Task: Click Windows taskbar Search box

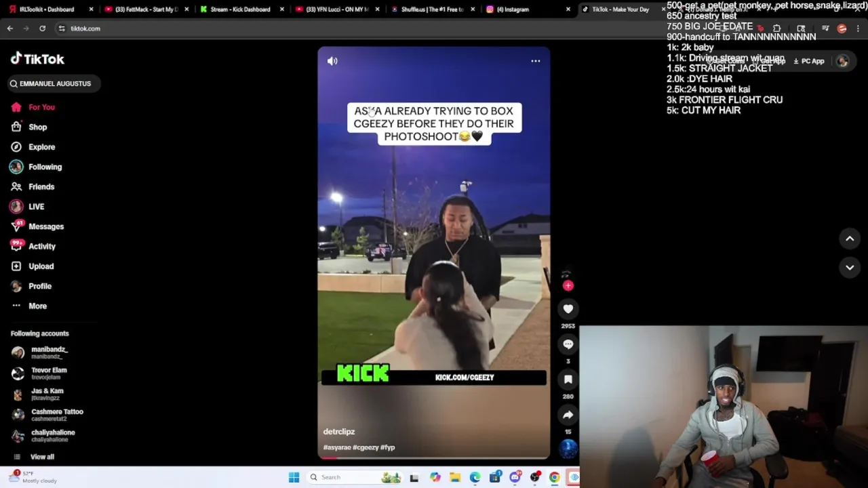Action: click(355, 477)
